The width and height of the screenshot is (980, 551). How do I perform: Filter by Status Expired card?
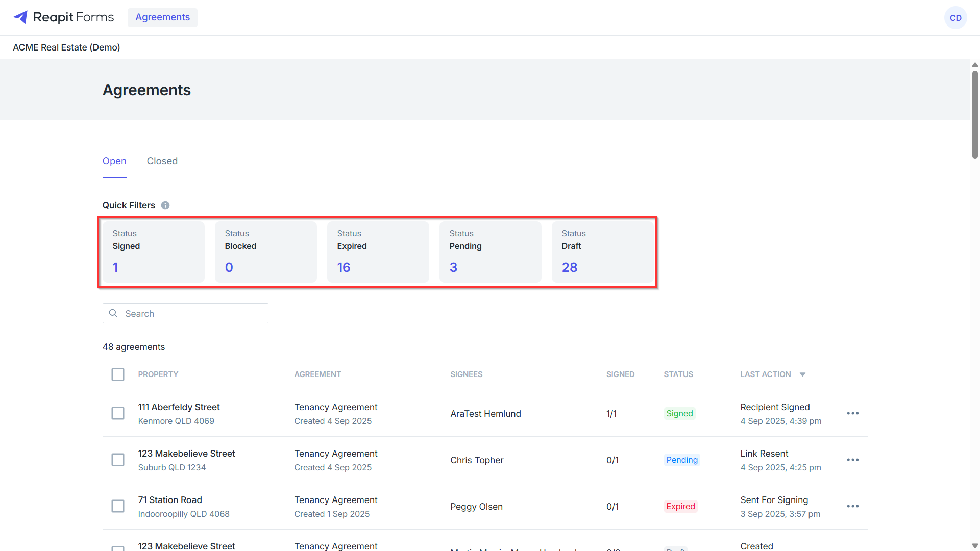[x=378, y=252]
